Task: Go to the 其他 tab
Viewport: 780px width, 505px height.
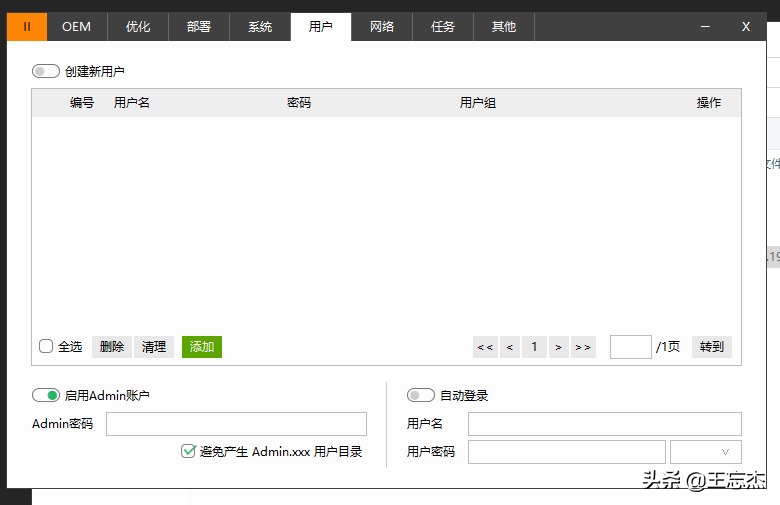Action: 504,27
